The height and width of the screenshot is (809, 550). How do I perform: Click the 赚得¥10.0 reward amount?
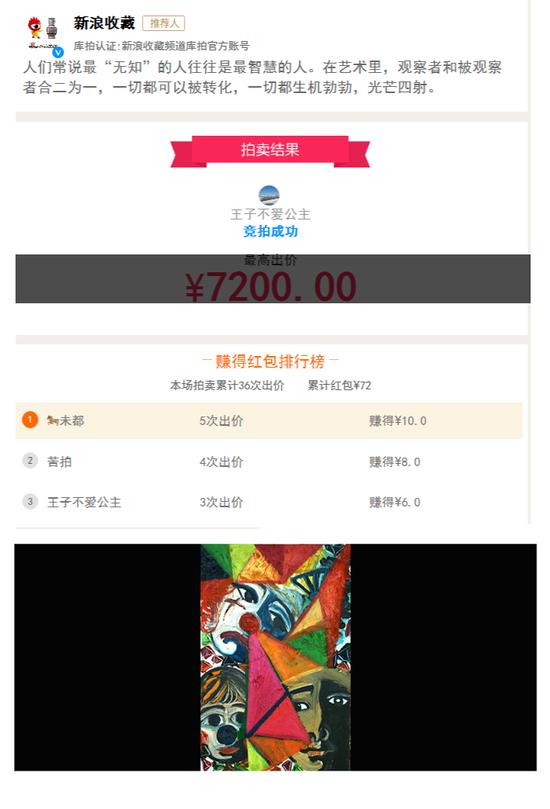point(398,421)
